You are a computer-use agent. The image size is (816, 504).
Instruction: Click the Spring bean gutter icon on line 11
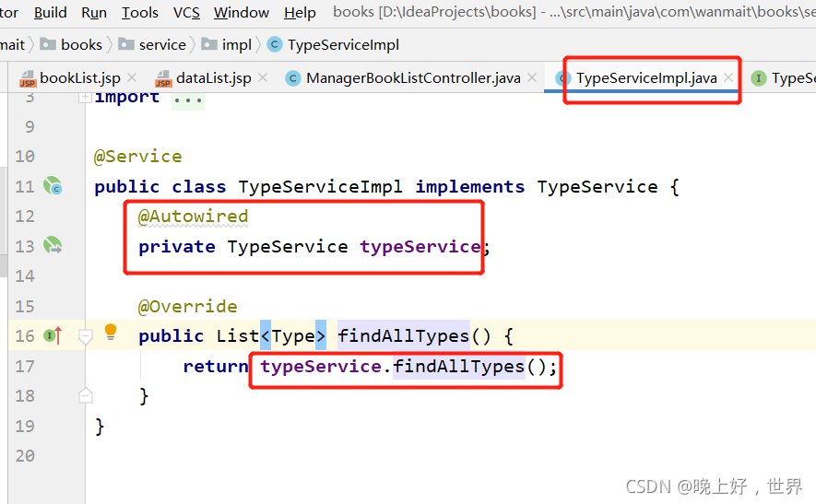point(53,186)
